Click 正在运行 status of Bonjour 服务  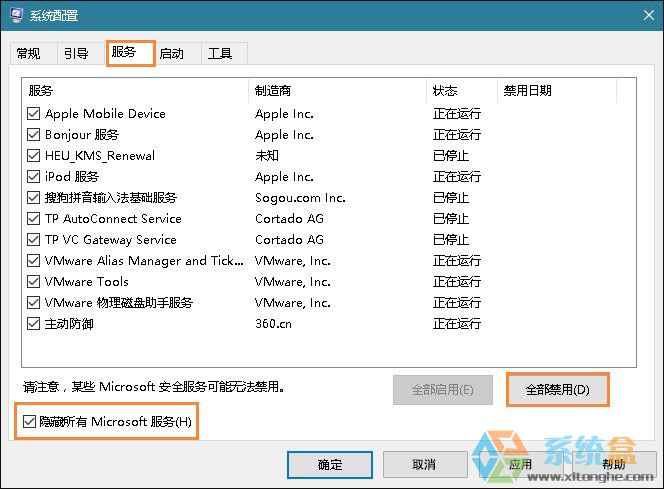tap(456, 135)
